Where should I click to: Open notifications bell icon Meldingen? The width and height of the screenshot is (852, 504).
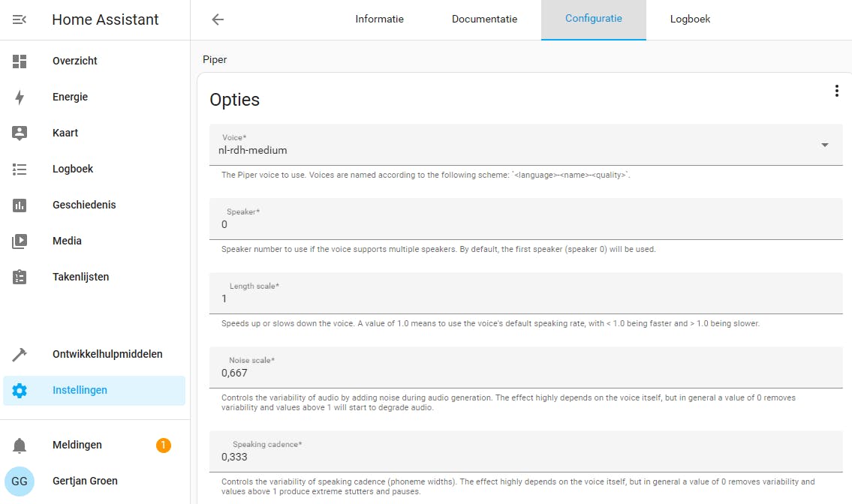20,445
